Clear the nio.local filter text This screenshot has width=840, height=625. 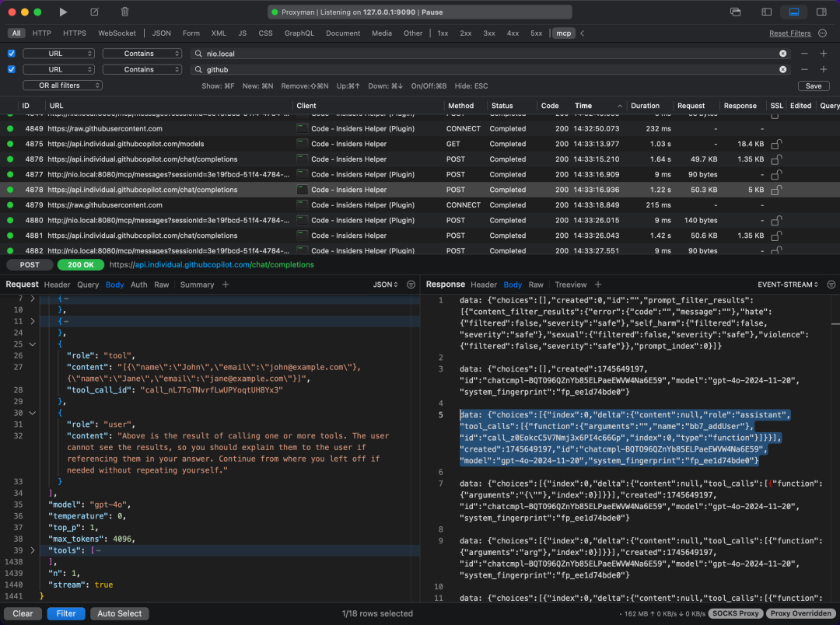tap(783, 54)
